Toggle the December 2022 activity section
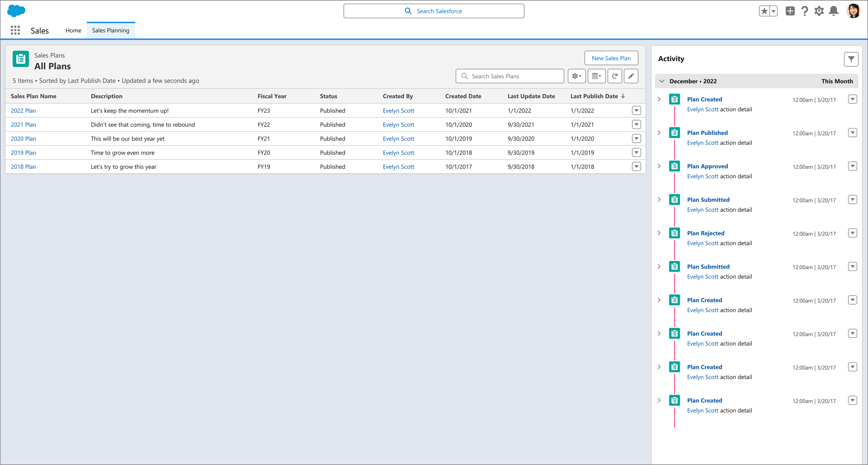The width and height of the screenshot is (868, 465). click(662, 81)
